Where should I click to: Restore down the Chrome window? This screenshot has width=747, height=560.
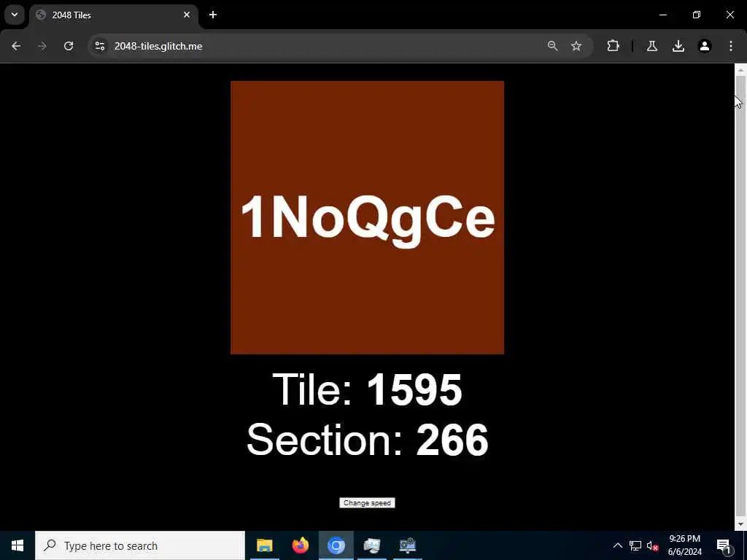coord(697,15)
